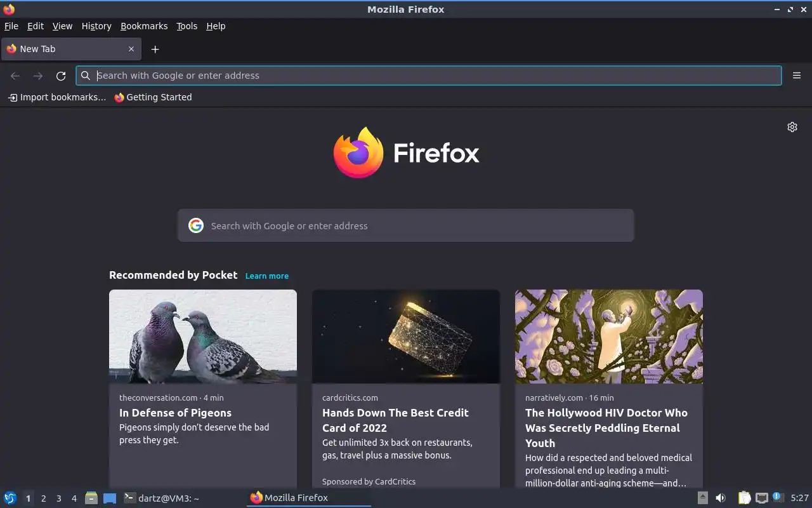Click Mozilla Firefox taskbar item
This screenshot has width=812, height=508.
click(x=309, y=498)
